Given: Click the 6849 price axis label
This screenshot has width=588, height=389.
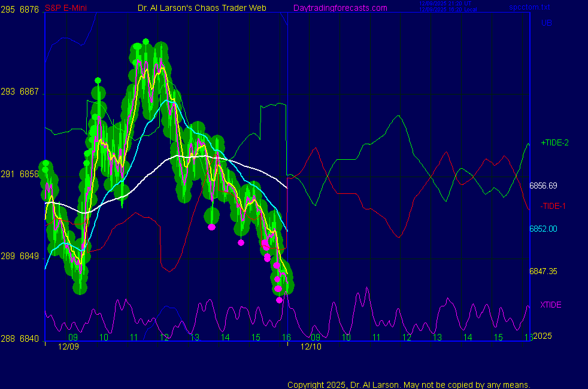Looking at the screenshot, I should point(29,256).
